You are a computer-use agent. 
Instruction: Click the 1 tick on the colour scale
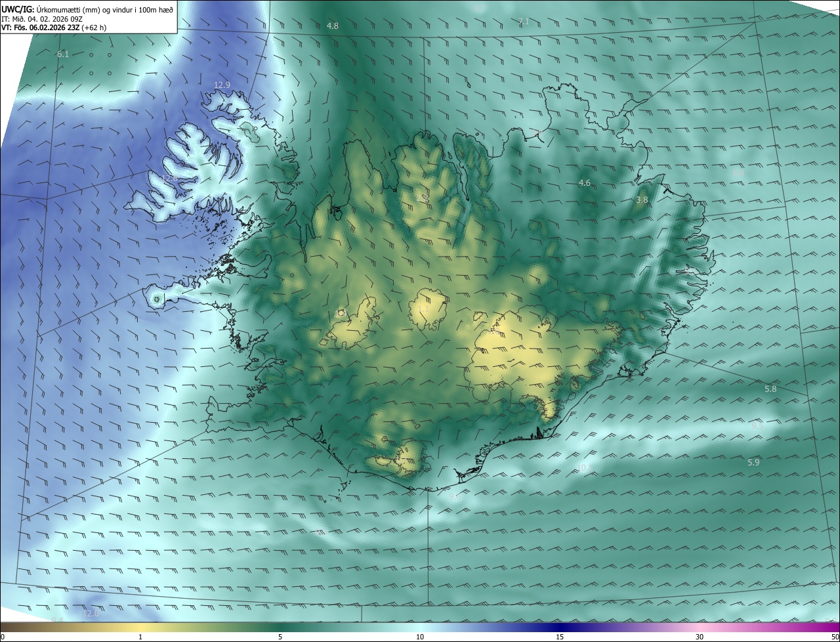click(140, 637)
